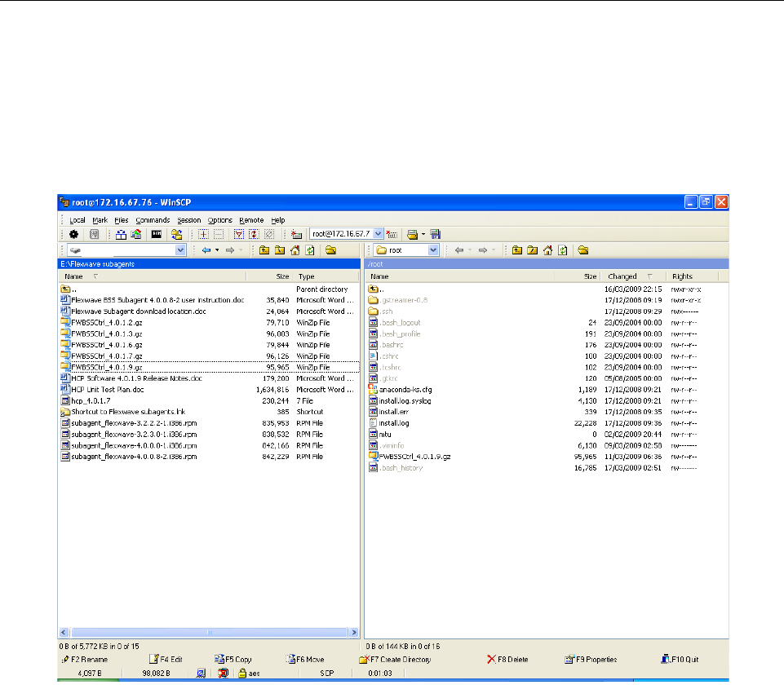Screen dimensions: 784x698
Task: Click F2 Rename button
Action: 85,660
